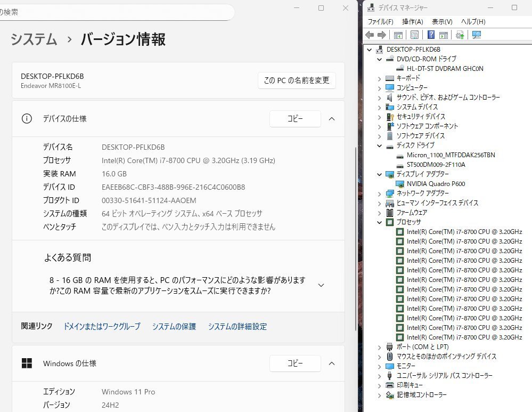Screen dimensions: 532x412
Task: Expand the キーボード device category
Action: (x=379, y=78)
